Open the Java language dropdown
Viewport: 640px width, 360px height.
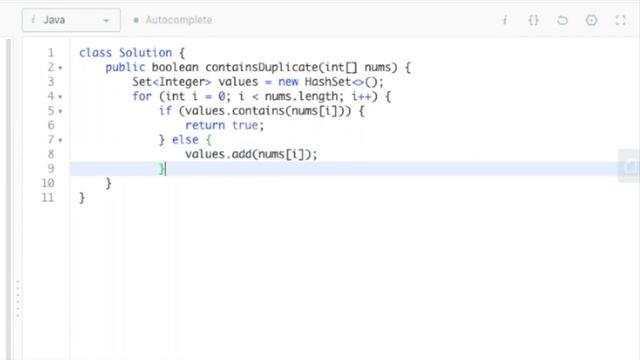click(x=71, y=20)
